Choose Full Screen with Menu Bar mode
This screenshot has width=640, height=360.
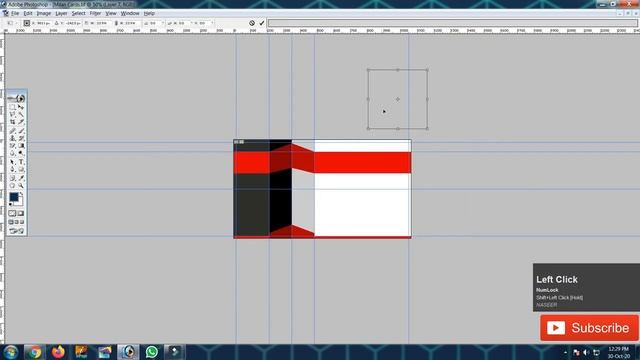pyautogui.click(x=16, y=222)
